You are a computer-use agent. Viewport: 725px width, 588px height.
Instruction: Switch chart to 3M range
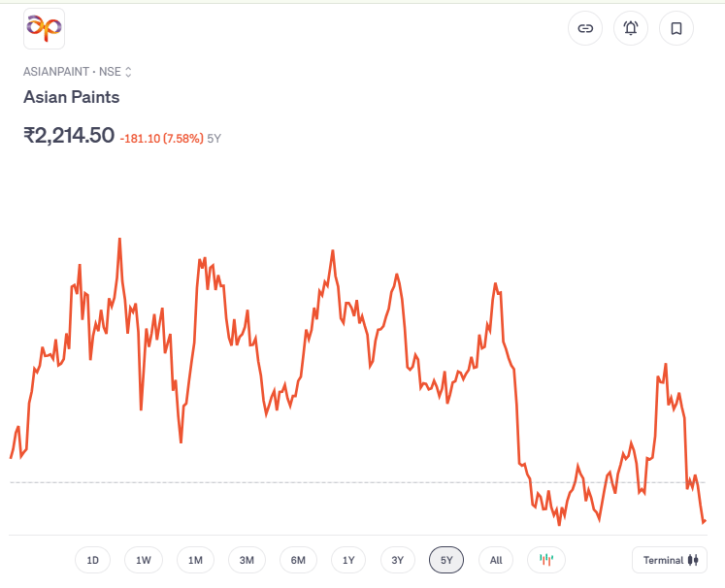[x=247, y=560]
